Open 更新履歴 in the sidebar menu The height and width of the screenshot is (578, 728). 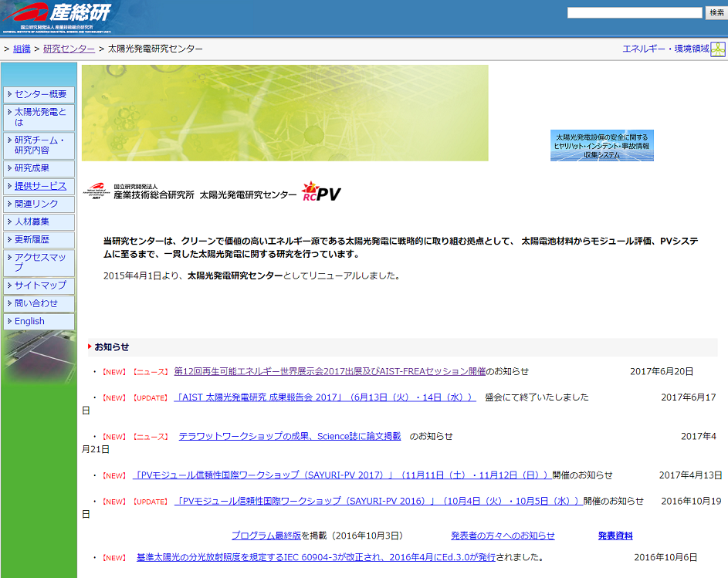click(x=39, y=239)
